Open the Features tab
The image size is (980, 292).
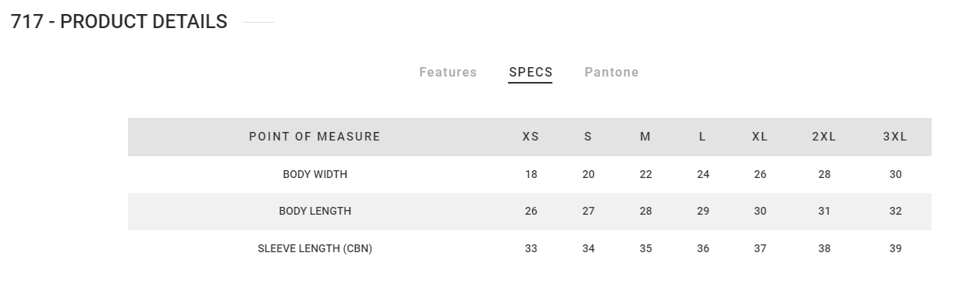click(448, 73)
